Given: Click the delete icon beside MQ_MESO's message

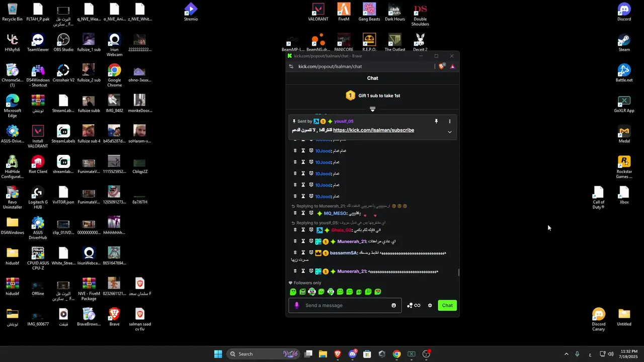Looking at the screenshot, I should pyautogui.click(x=295, y=213).
